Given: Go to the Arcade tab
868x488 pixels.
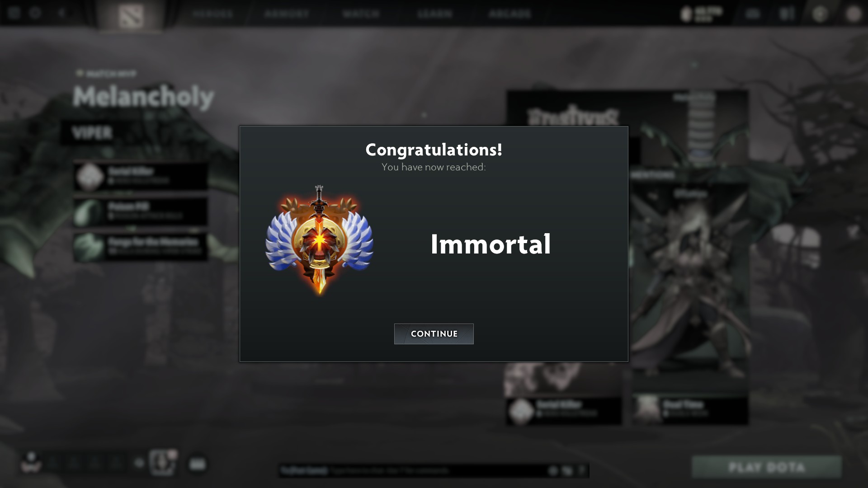Looking at the screenshot, I should tap(509, 14).
